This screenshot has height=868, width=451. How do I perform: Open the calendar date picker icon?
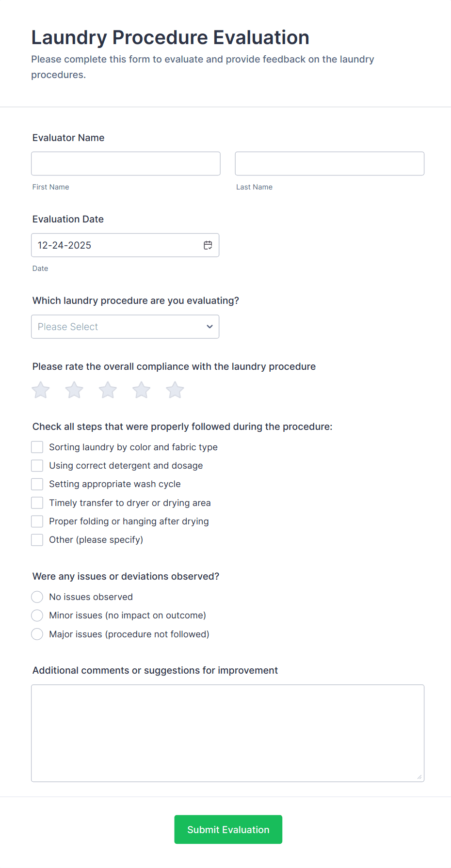208,245
